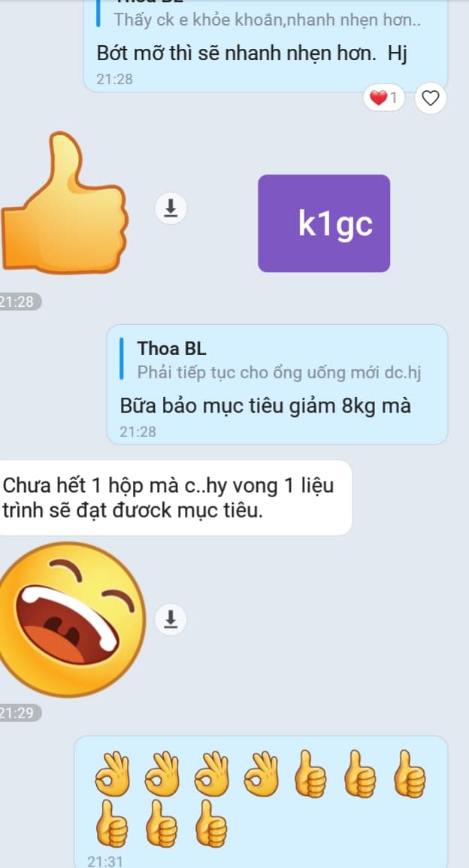Image resolution: width=469 pixels, height=868 pixels.
Task: Tap the download icon beside laughing sticker
Action: [x=171, y=619]
